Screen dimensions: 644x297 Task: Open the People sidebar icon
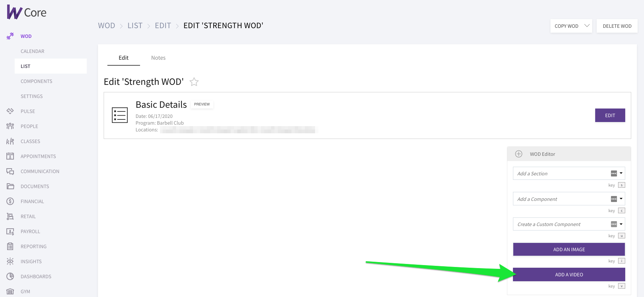pos(10,126)
